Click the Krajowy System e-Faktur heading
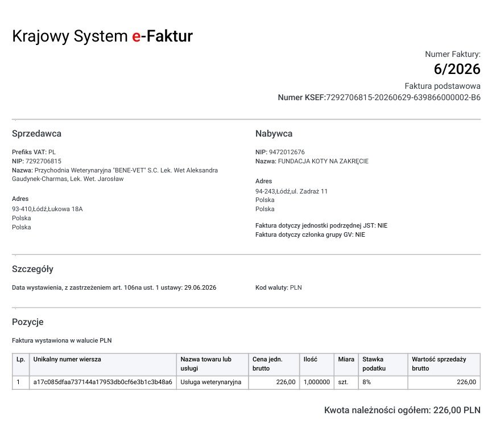This screenshot has width=504, height=424. [x=102, y=36]
